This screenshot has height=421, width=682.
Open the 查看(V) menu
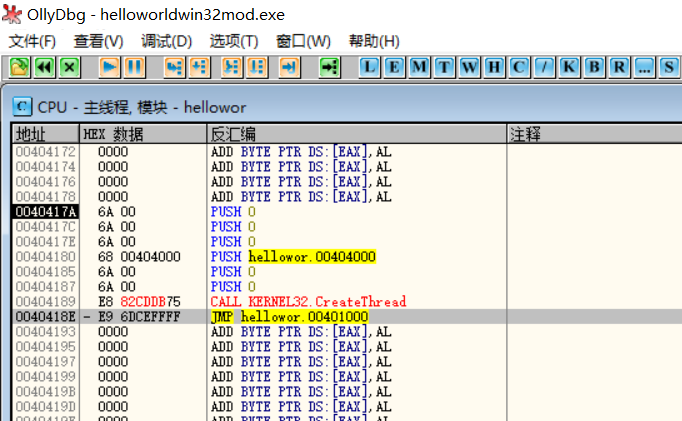pos(98,41)
